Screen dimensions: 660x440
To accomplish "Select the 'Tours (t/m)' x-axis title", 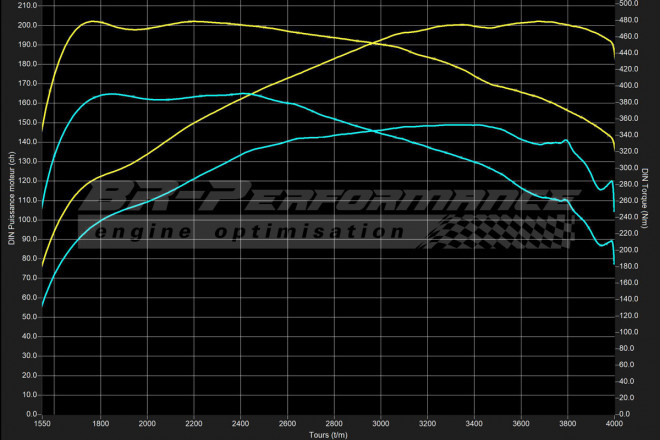I will 327,434.
